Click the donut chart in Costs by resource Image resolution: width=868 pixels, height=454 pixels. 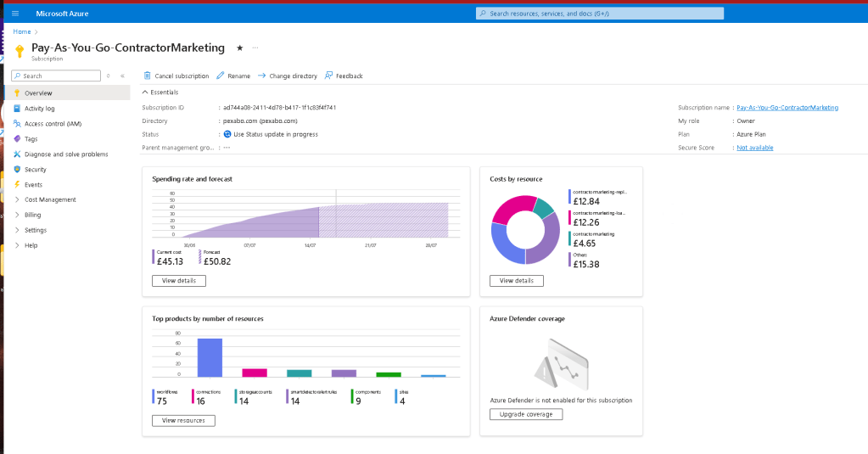click(525, 230)
